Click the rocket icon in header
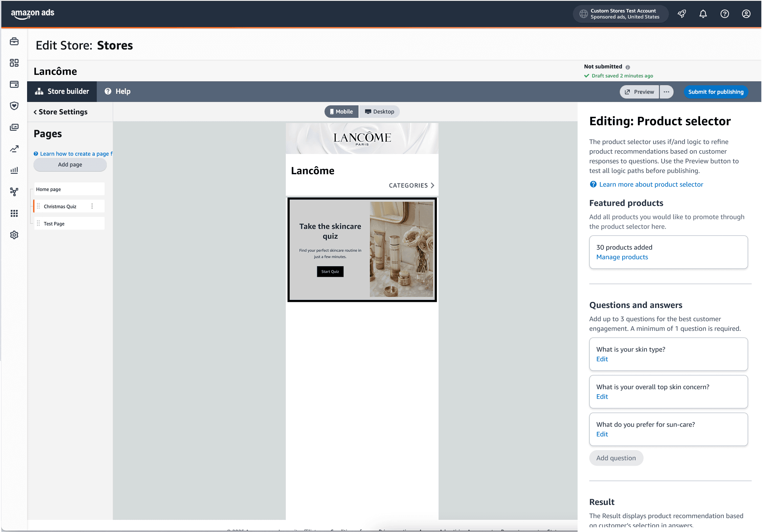 tap(681, 14)
